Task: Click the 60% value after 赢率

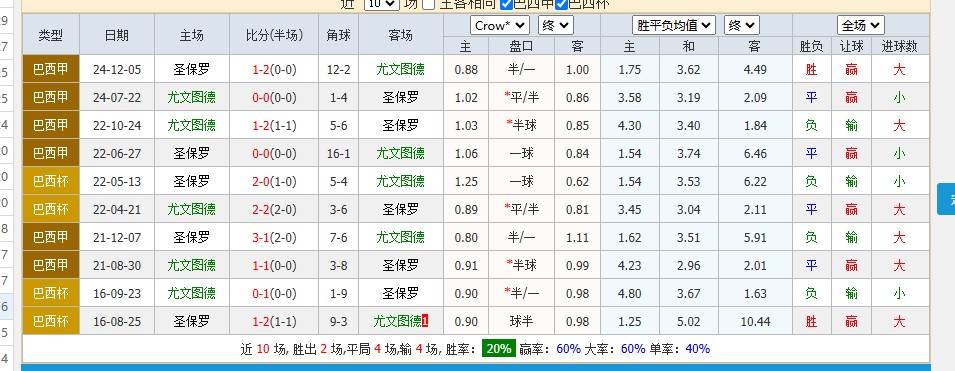Action: 568,349
